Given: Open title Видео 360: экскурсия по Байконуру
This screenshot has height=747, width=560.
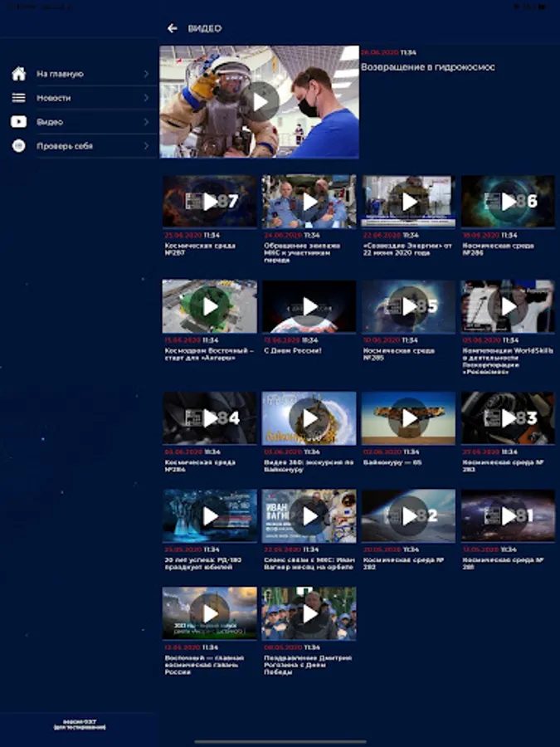Looking at the screenshot, I should [x=309, y=466].
